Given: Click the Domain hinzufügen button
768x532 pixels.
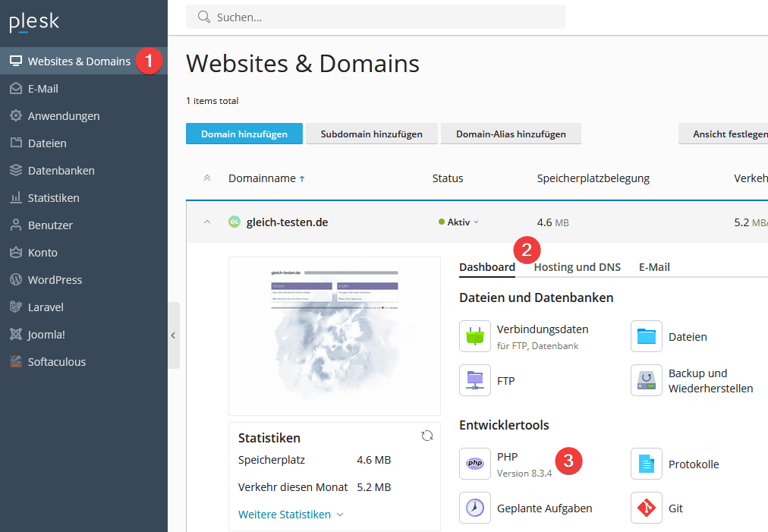Looking at the screenshot, I should tap(244, 134).
